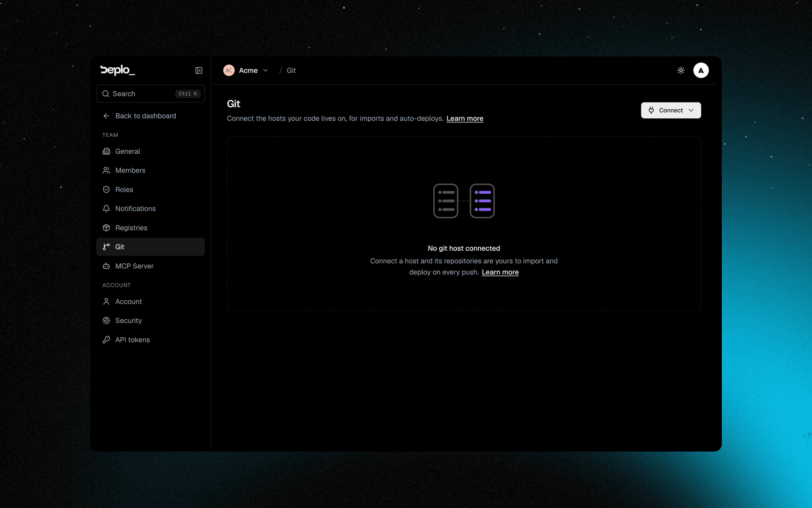Open General team settings
This screenshot has height=508, width=812.
[150, 151]
